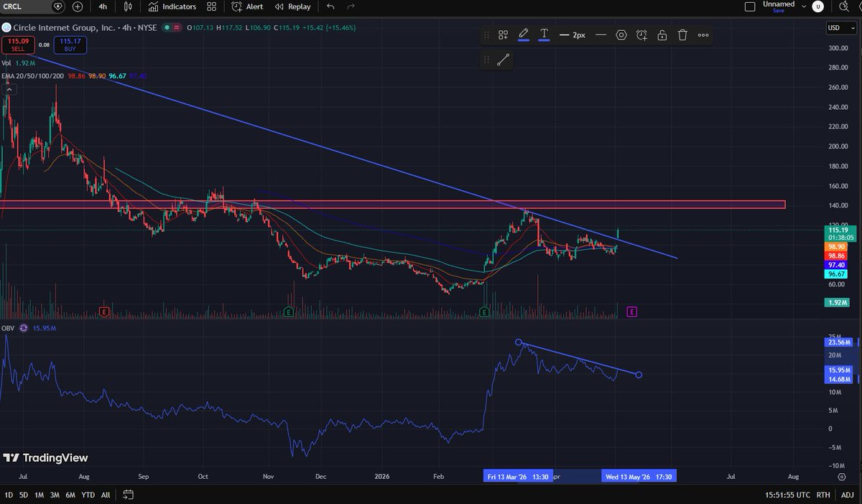Click the purple icon beside OBV label
The width and height of the screenshot is (862, 504).
point(24,328)
